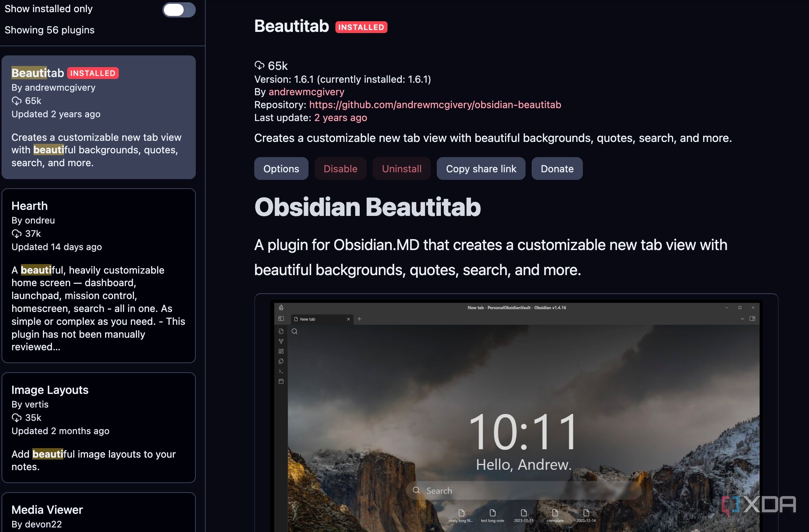The height and width of the screenshot is (532, 809).
Task: Click the Copy share link button
Action: pos(481,168)
